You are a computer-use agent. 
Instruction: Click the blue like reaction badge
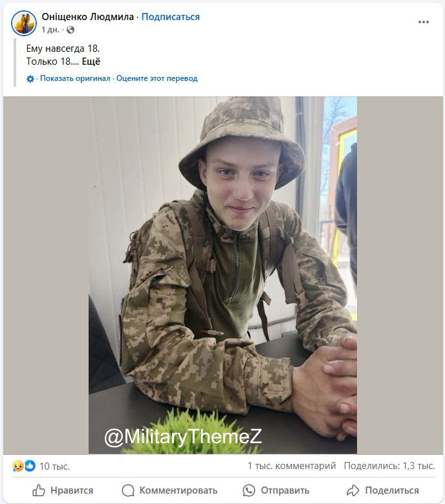pos(30,466)
